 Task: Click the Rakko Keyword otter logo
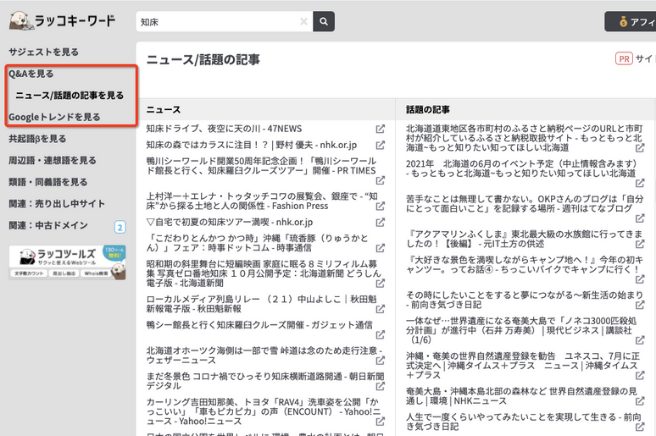(x=62, y=21)
